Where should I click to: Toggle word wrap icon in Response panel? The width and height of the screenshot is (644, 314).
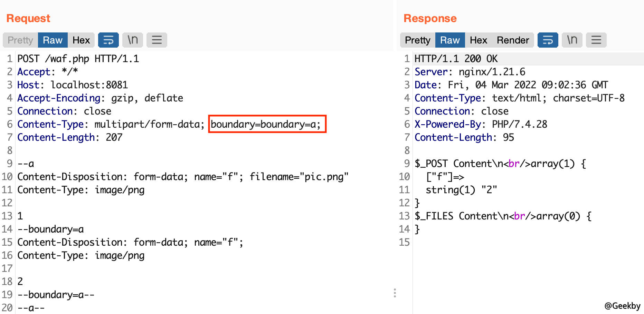[x=548, y=40]
